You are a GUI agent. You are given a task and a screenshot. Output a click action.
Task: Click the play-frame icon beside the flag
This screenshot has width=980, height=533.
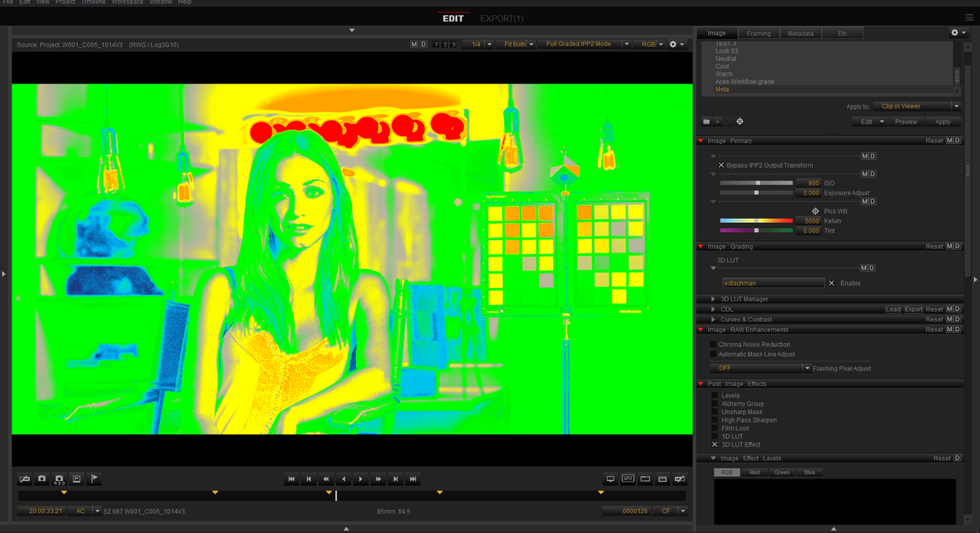pos(77,479)
